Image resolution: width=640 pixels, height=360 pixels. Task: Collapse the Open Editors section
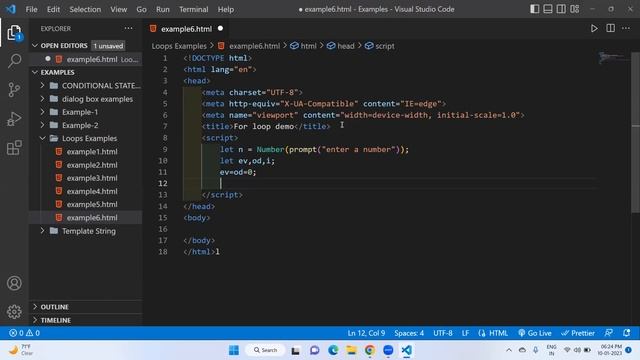click(35, 46)
